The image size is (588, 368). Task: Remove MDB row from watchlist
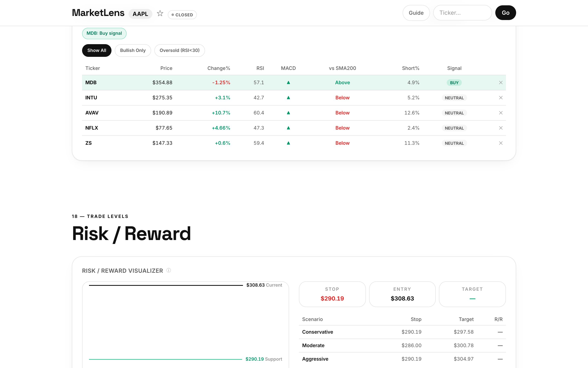[x=501, y=83]
